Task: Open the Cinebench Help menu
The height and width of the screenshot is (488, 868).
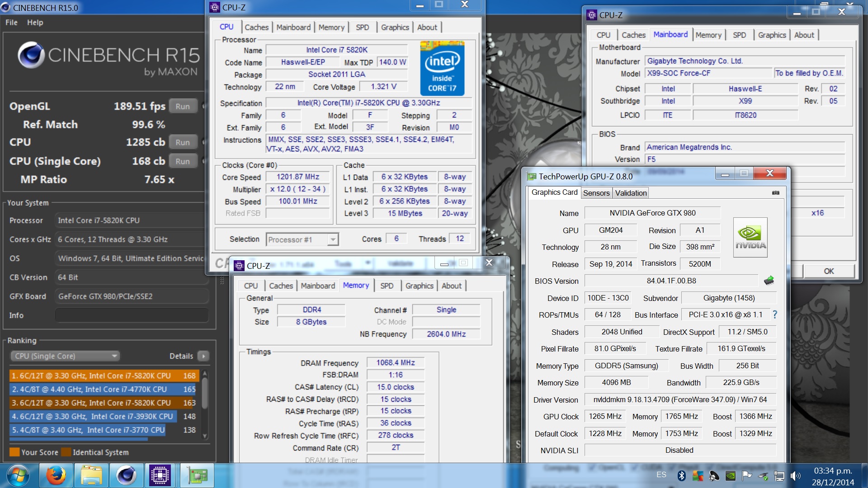Action: [35, 22]
